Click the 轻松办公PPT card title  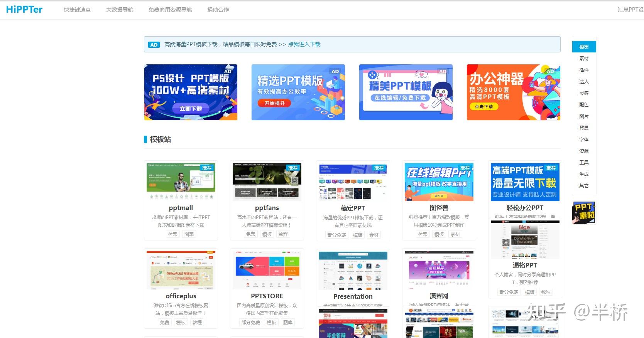[525, 208]
